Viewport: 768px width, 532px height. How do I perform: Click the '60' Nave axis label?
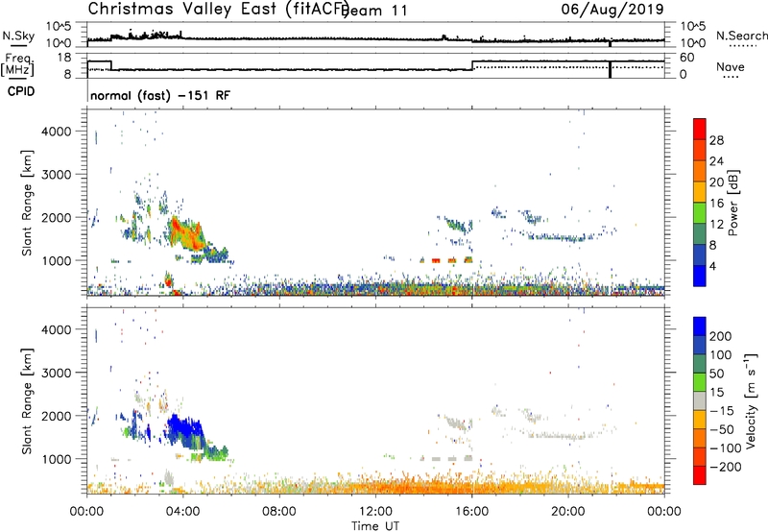pos(687,58)
